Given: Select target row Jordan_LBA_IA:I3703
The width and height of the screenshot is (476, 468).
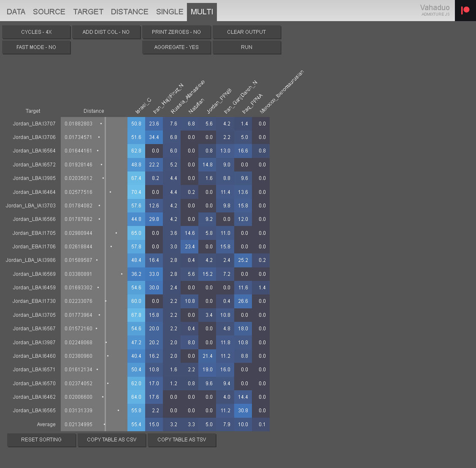Looking at the screenshot, I should coord(31,205).
